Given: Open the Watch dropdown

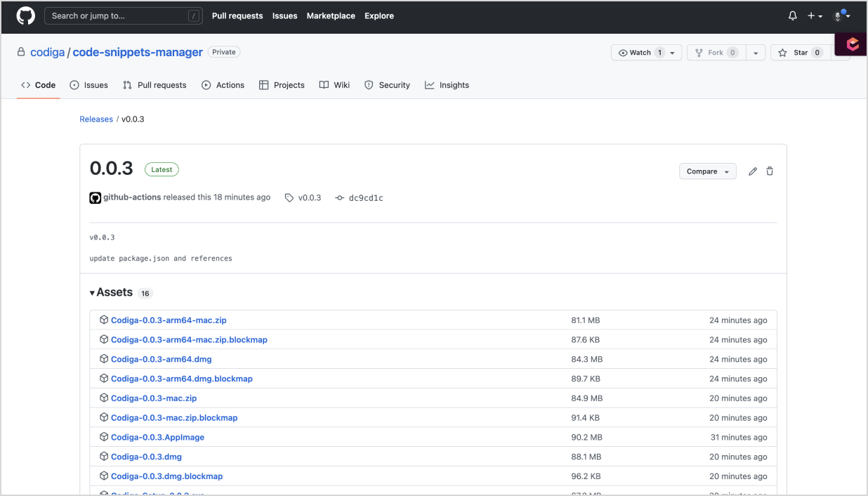Looking at the screenshot, I should pos(646,53).
